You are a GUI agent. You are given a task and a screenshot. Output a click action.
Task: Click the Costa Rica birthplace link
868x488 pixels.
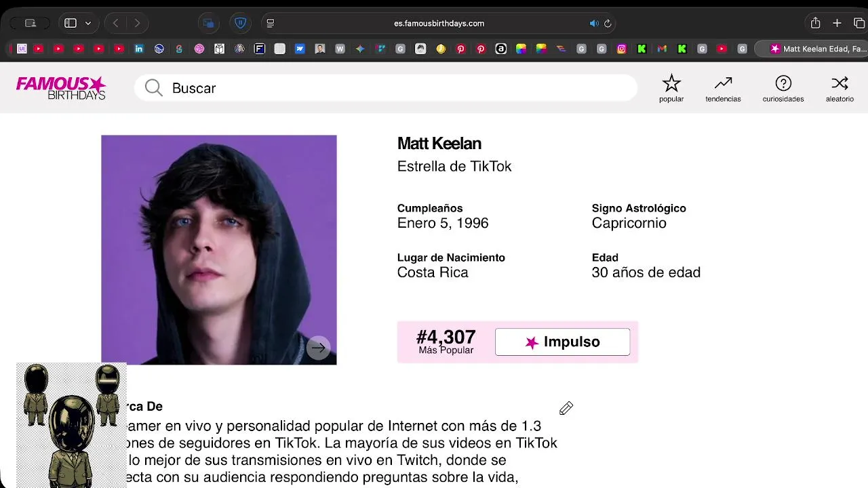[433, 272]
